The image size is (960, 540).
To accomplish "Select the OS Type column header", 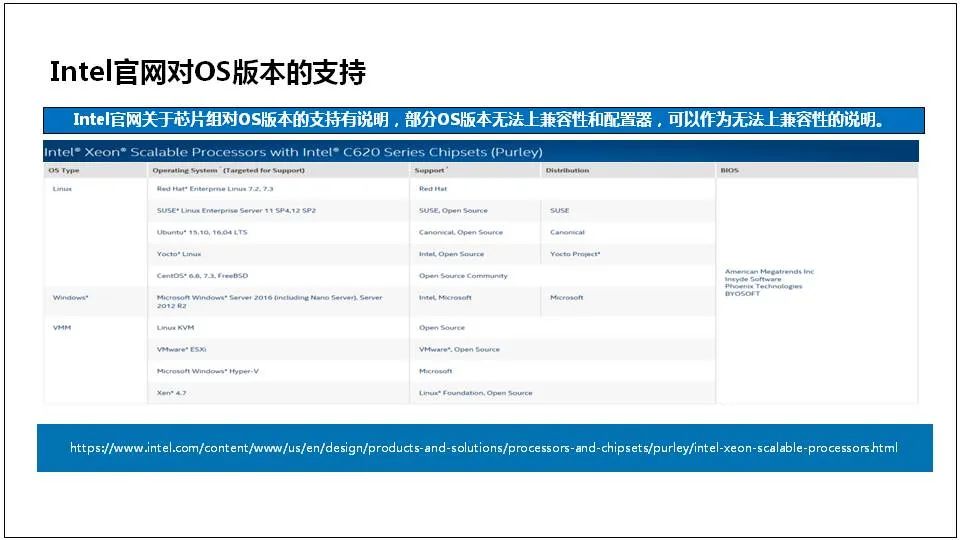I will (64, 170).
